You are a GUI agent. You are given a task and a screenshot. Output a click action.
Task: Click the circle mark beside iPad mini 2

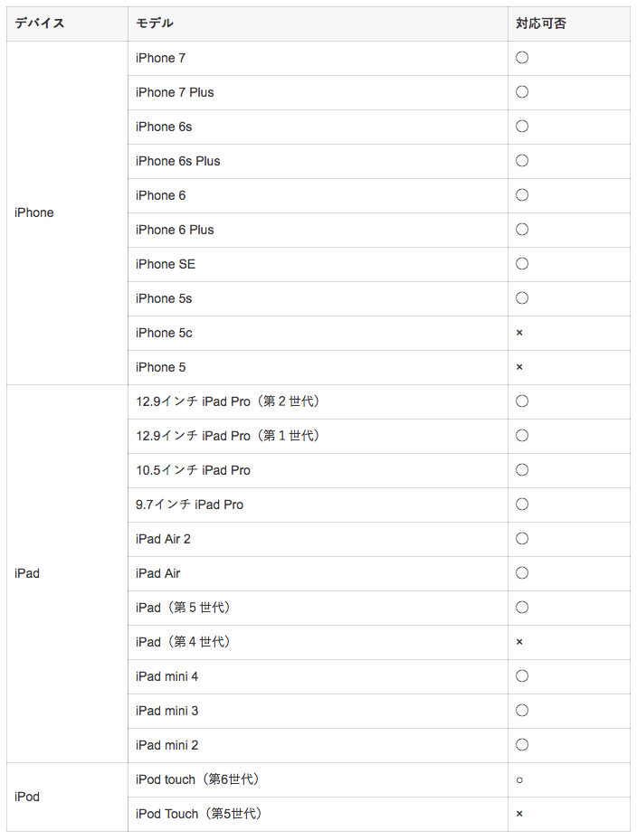pos(522,745)
